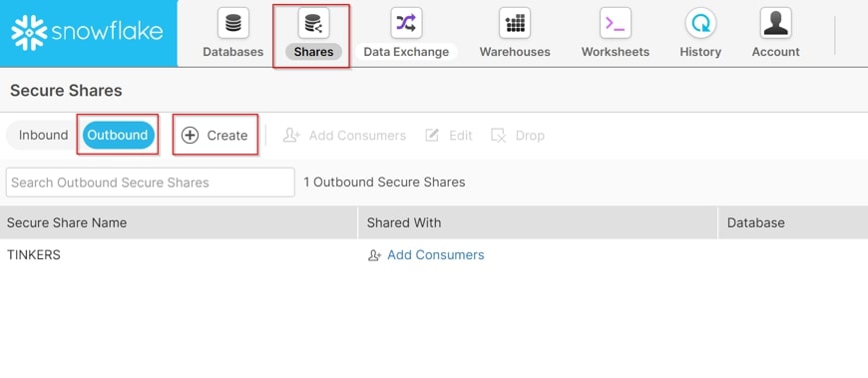Open the Worksheets prompt icon
This screenshot has width=868, height=378.
(x=615, y=23)
